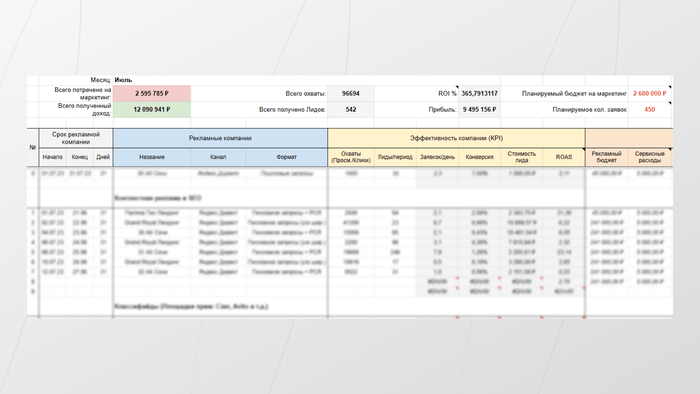Select the reach value "96694"
700x394 pixels.
[351, 94]
